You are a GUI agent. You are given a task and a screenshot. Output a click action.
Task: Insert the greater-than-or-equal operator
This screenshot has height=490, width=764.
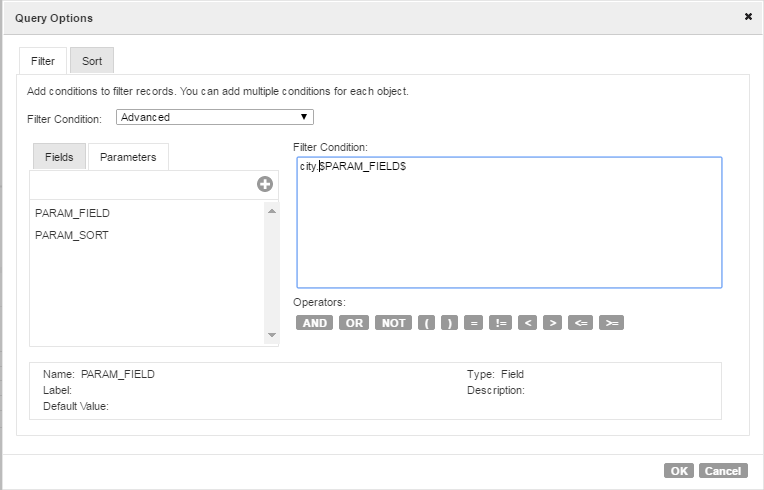(611, 323)
